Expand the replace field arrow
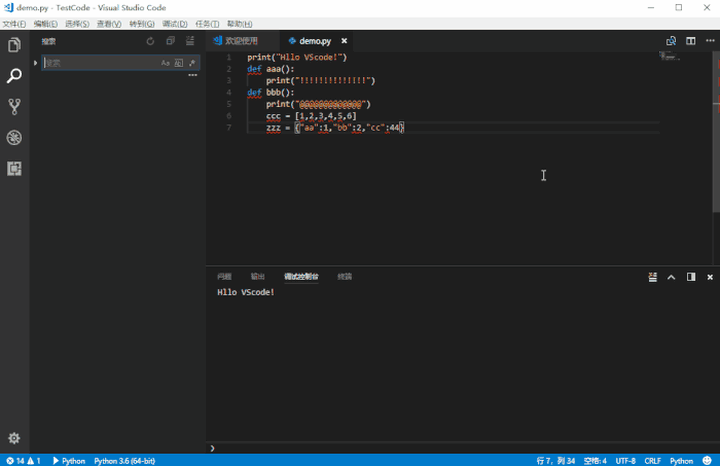The image size is (720, 466). click(35, 63)
